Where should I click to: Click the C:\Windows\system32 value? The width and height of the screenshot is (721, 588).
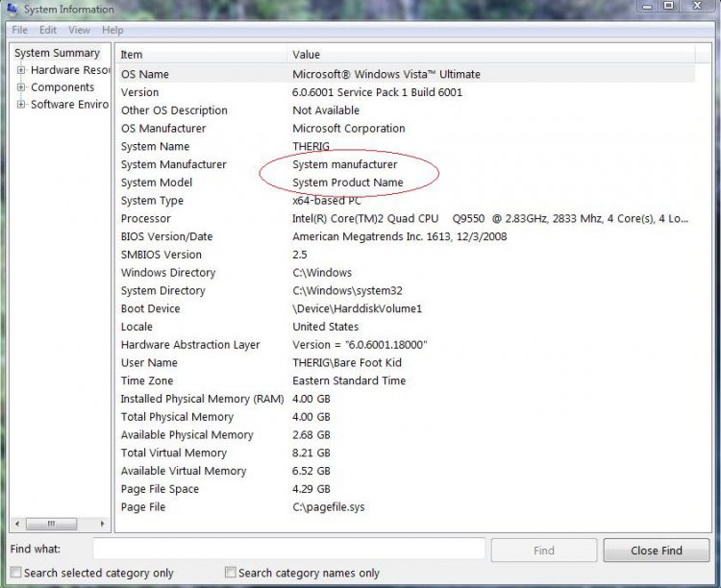coord(347,291)
